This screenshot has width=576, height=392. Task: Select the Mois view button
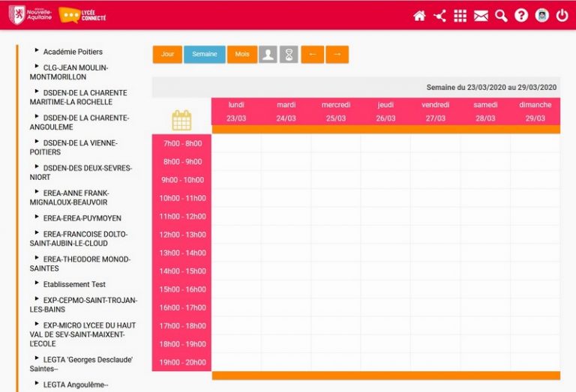tap(242, 55)
